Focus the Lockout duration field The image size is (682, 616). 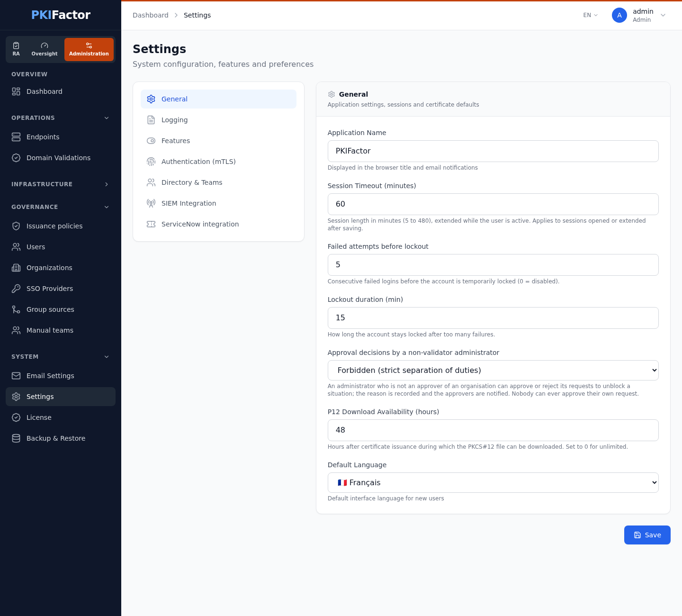(x=493, y=318)
